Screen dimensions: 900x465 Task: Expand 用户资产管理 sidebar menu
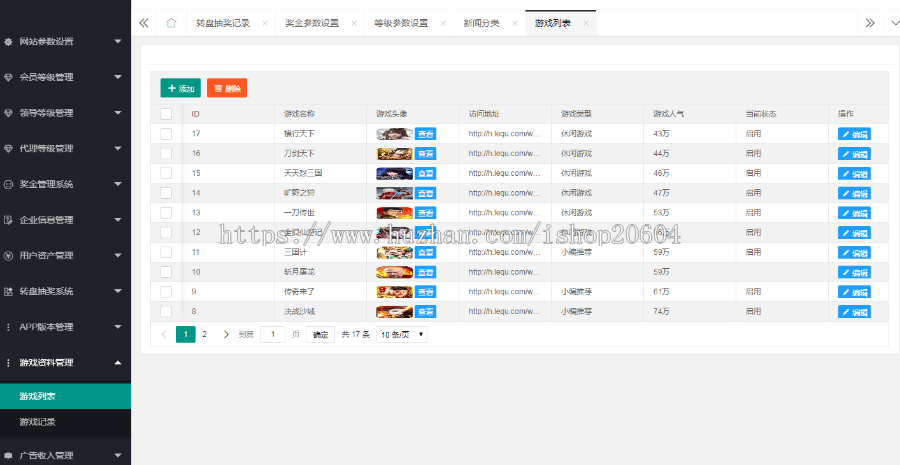65,255
